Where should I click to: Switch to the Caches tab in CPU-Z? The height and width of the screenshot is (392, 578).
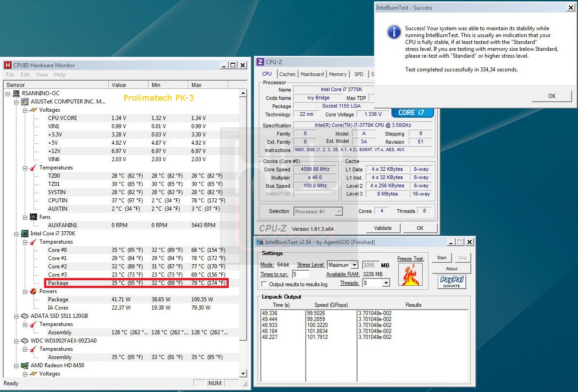(287, 74)
